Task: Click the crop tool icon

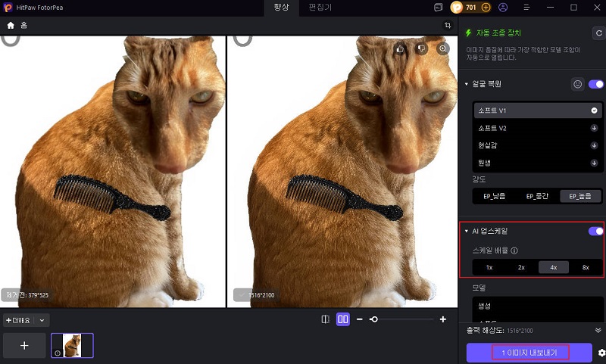Action: pos(448,25)
